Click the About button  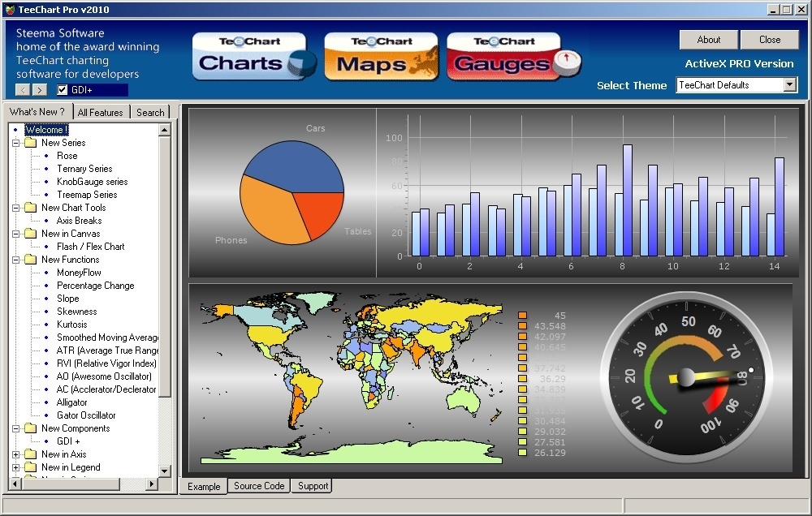point(708,40)
